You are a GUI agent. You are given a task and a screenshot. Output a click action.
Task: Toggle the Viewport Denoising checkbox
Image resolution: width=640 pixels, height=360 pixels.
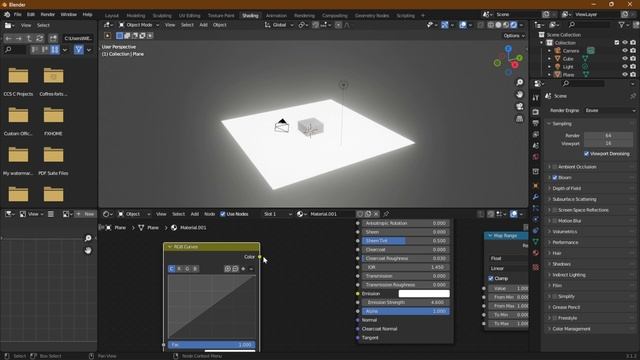pyautogui.click(x=587, y=154)
